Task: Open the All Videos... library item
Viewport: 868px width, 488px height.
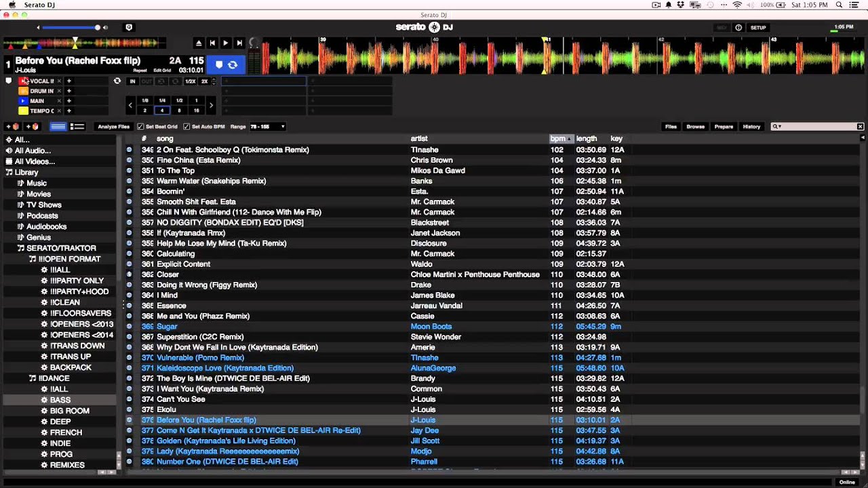Action: coord(35,161)
